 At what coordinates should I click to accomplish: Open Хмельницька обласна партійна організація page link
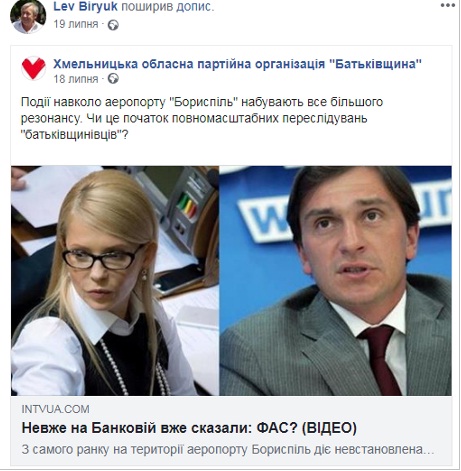tap(237, 63)
